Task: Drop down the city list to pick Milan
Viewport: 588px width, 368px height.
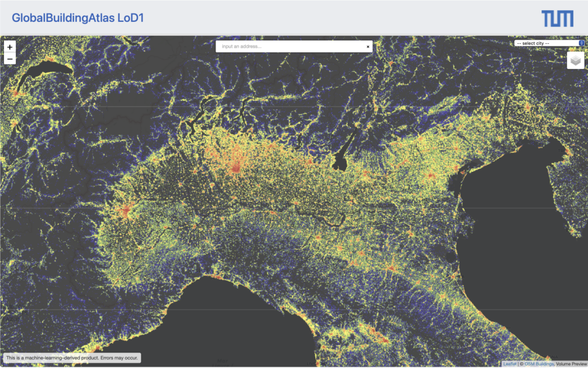Action: coord(548,43)
